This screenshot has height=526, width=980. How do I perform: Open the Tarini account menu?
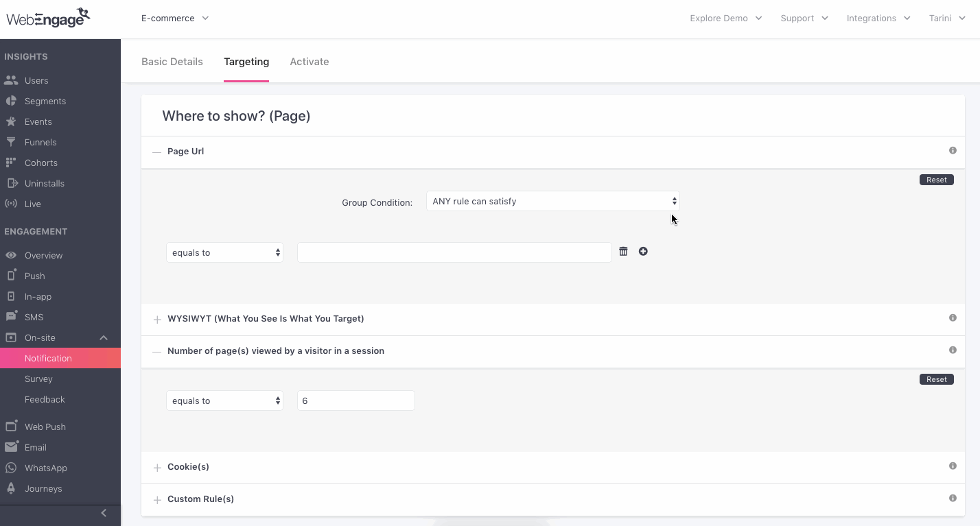click(947, 18)
